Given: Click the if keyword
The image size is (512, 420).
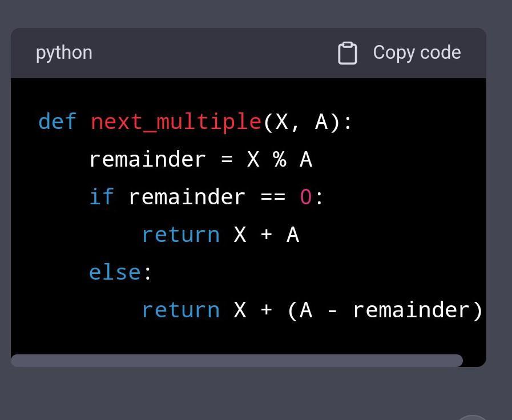Looking at the screenshot, I should [x=102, y=197].
